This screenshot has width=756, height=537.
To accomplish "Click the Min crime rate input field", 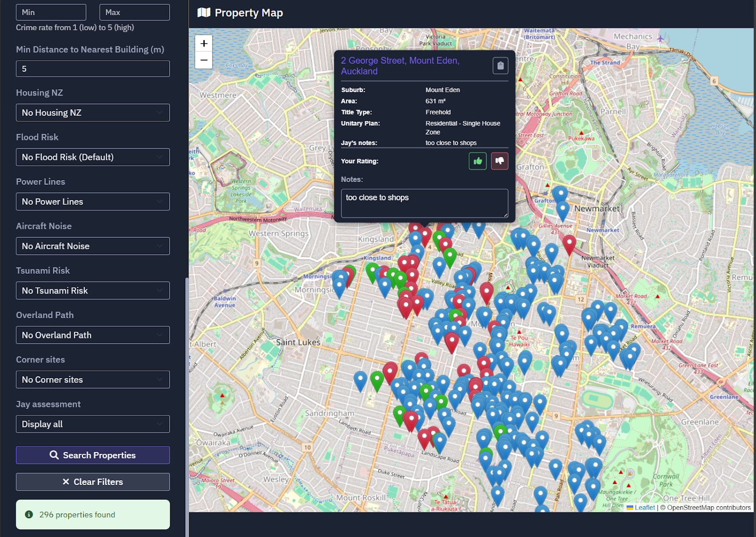I will (51, 12).
